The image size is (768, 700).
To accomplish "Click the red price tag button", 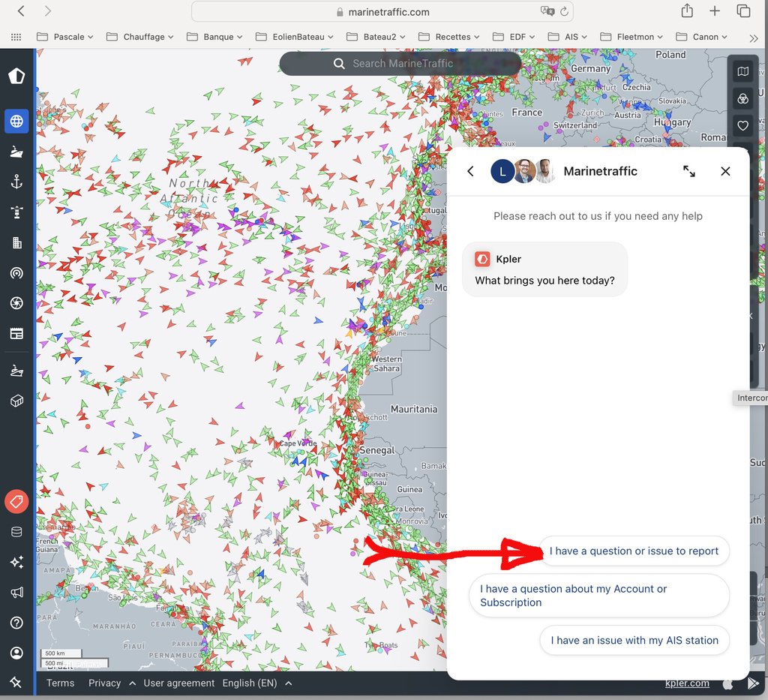I will (16, 502).
